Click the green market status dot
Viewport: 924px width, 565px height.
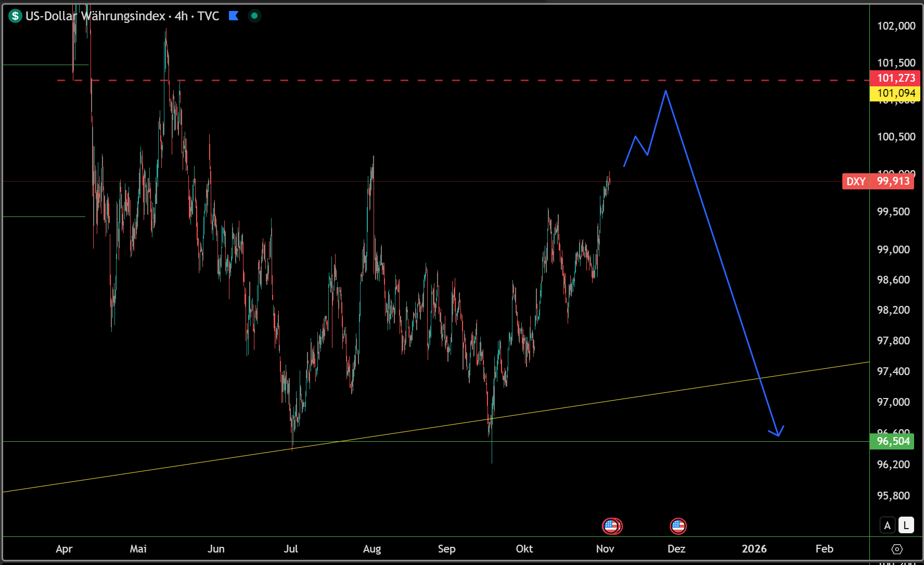tap(254, 16)
